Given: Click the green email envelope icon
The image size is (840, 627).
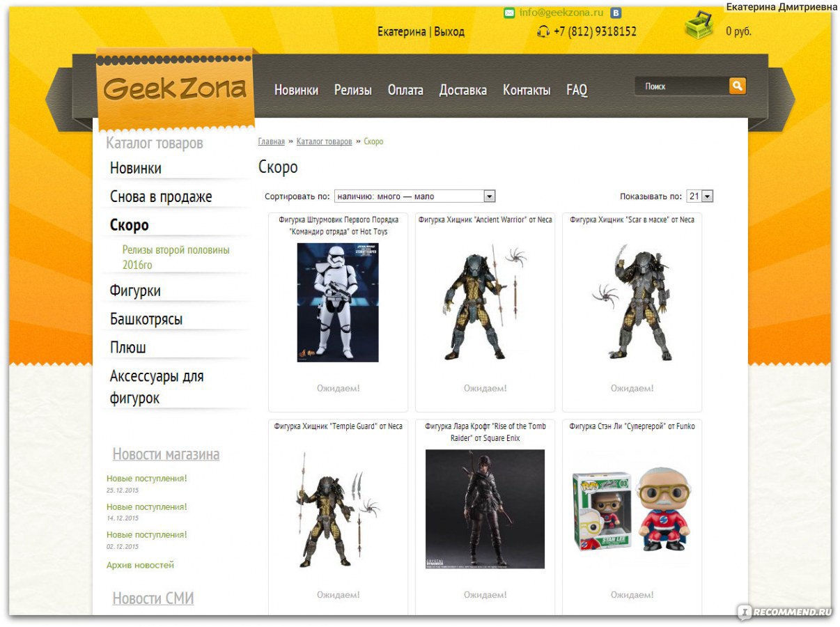Looking at the screenshot, I should 508,13.
